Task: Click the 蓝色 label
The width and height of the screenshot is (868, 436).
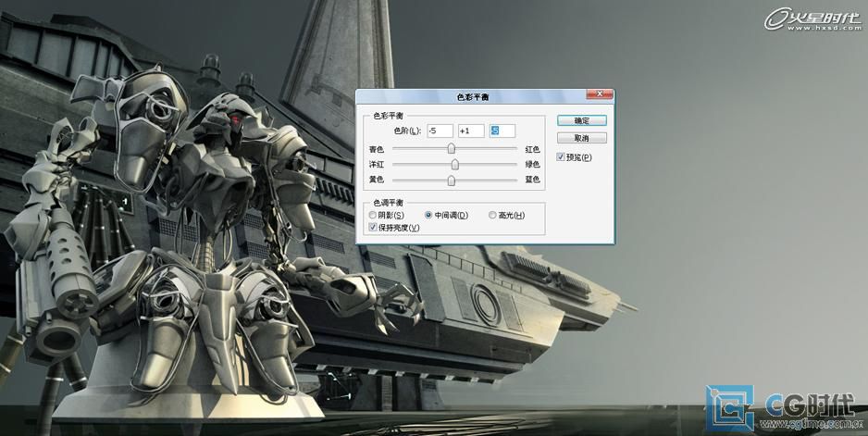Action: pos(532,181)
